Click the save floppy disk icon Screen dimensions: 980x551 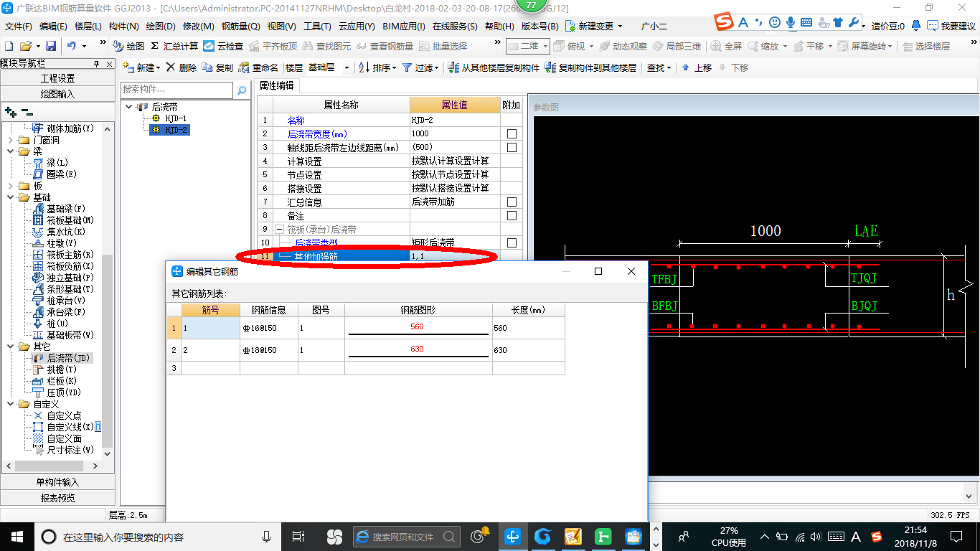[x=51, y=46]
